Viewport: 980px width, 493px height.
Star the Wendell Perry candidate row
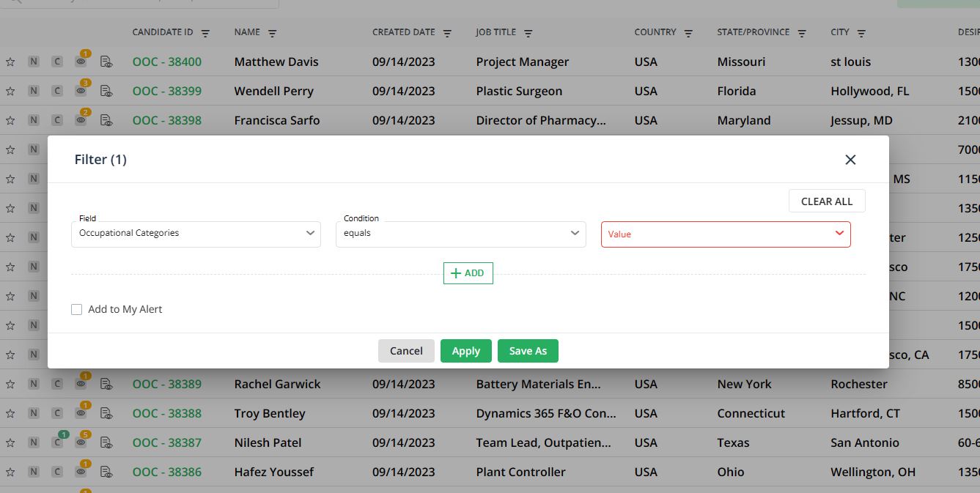(x=10, y=92)
